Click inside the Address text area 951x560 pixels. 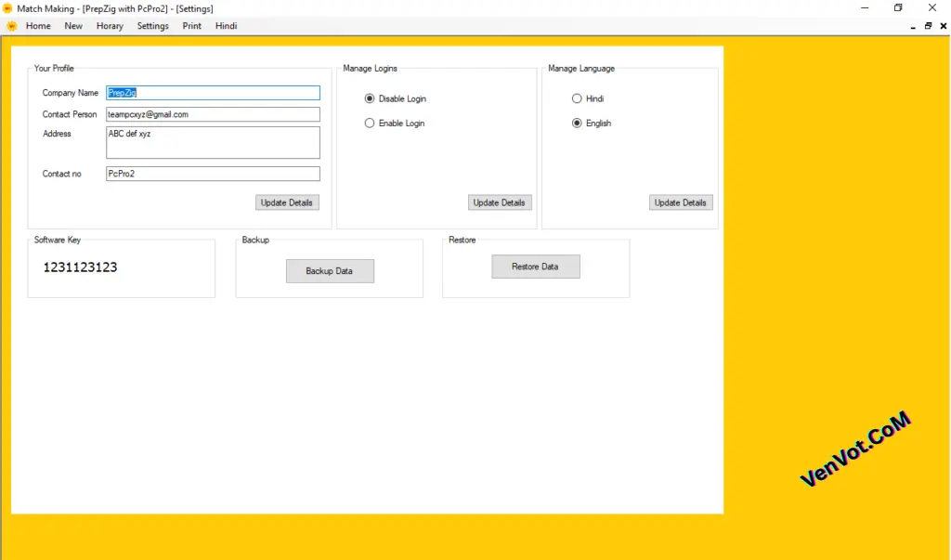[x=213, y=143]
